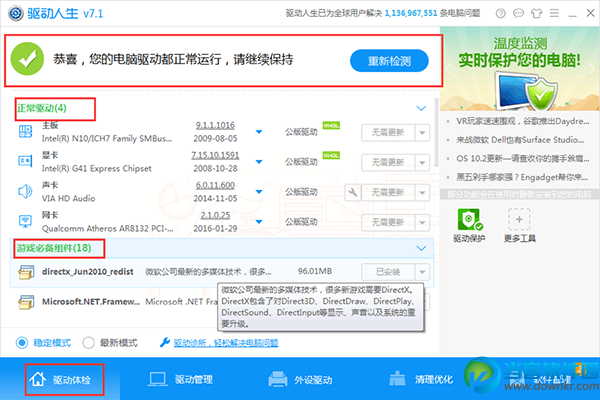Switch to 外设驱动 tab
600x400 pixels.
click(300, 380)
